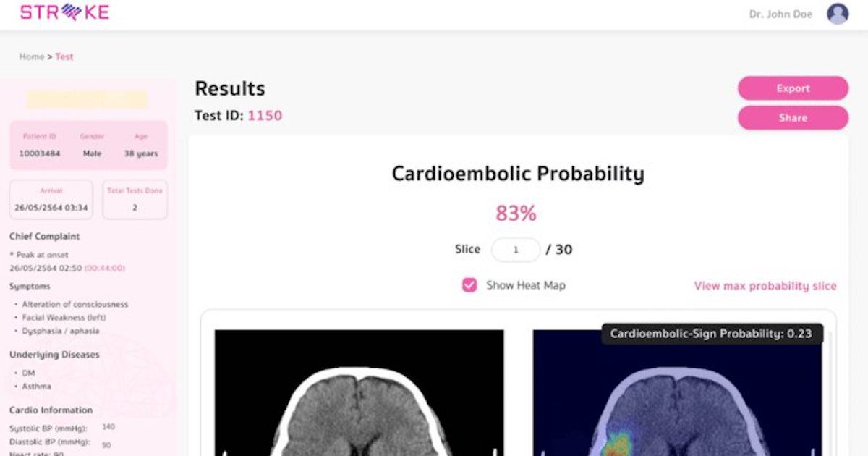Click the Export button

click(x=793, y=88)
